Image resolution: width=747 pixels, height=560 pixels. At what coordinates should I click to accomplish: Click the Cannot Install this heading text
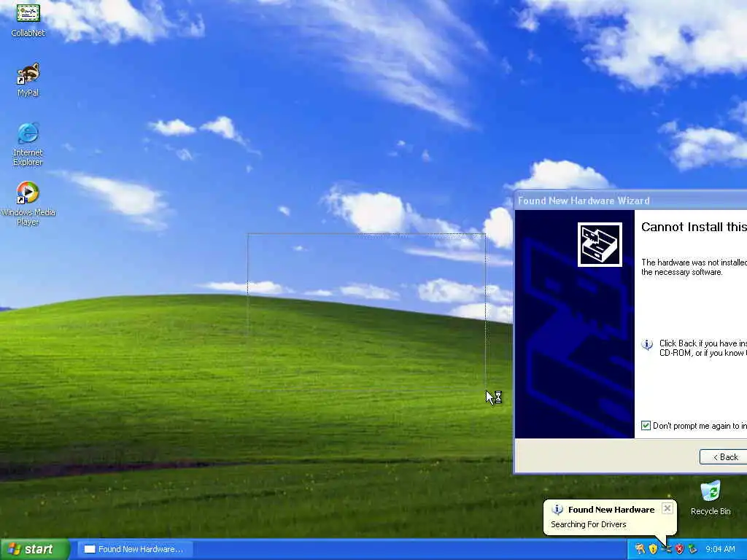(694, 227)
